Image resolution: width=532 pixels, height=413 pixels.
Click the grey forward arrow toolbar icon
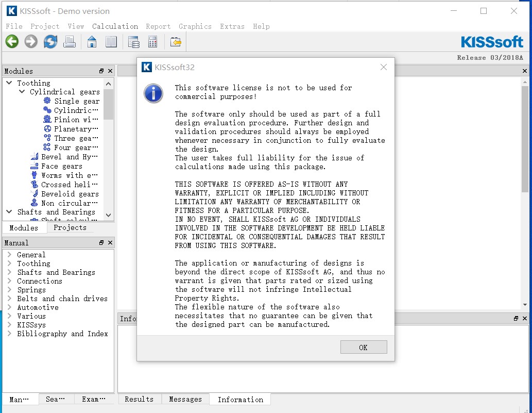point(31,42)
